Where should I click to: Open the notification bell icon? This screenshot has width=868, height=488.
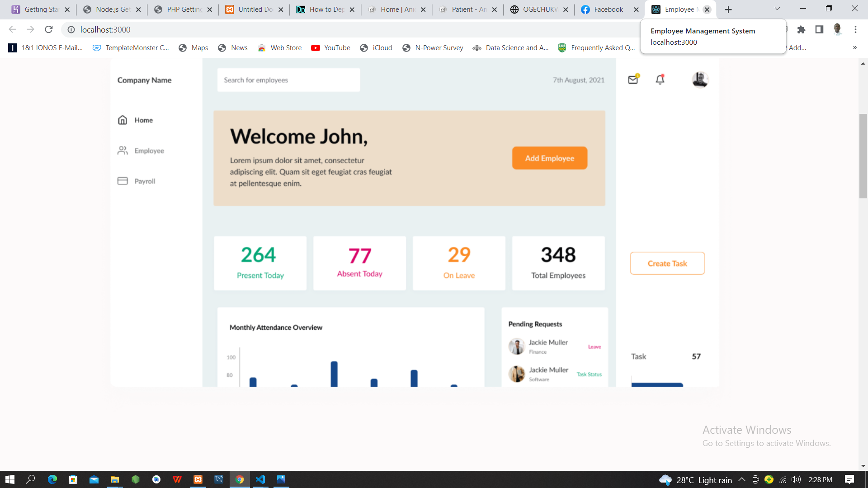(x=660, y=79)
